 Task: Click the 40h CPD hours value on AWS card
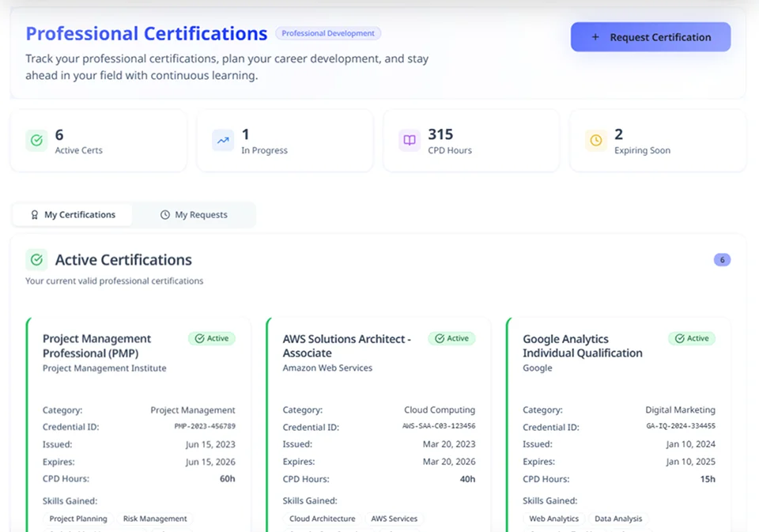[x=467, y=479]
